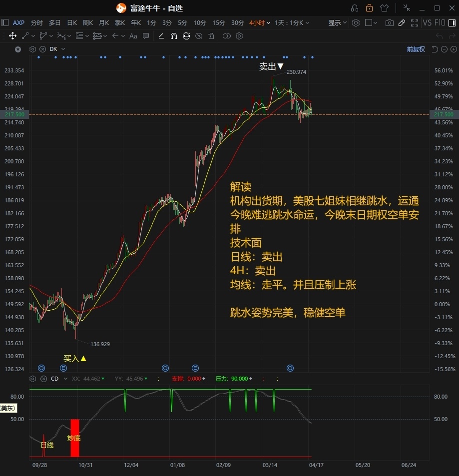Click the trash icon to delete drawings
Screen dimensions: 459x476
pyautogui.click(x=211, y=36)
